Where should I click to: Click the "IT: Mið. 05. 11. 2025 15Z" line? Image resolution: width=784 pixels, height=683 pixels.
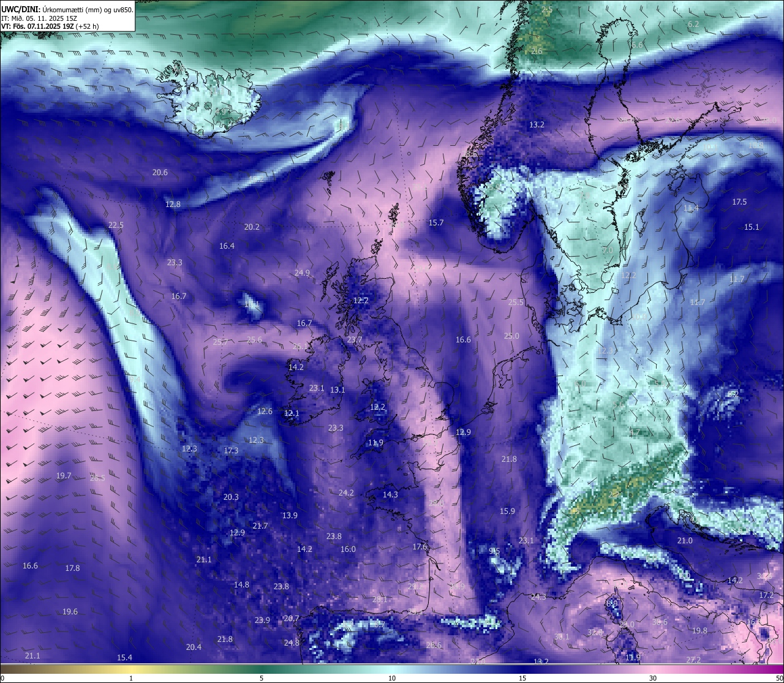click(x=39, y=18)
